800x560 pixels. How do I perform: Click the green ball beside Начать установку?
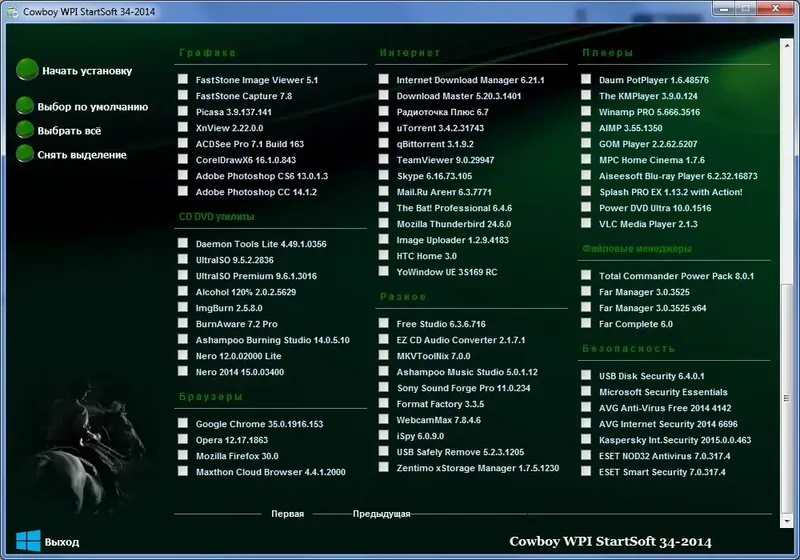27,70
